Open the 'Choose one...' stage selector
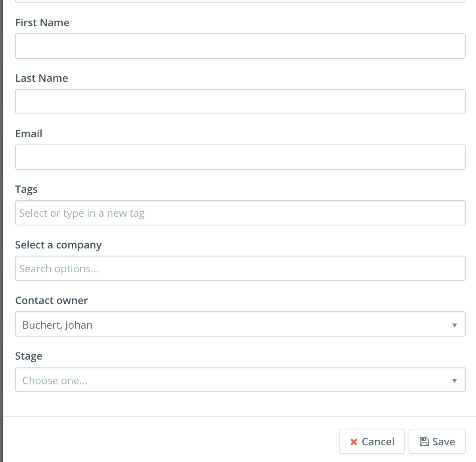The height and width of the screenshot is (462, 476). pyautogui.click(x=240, y=379)
